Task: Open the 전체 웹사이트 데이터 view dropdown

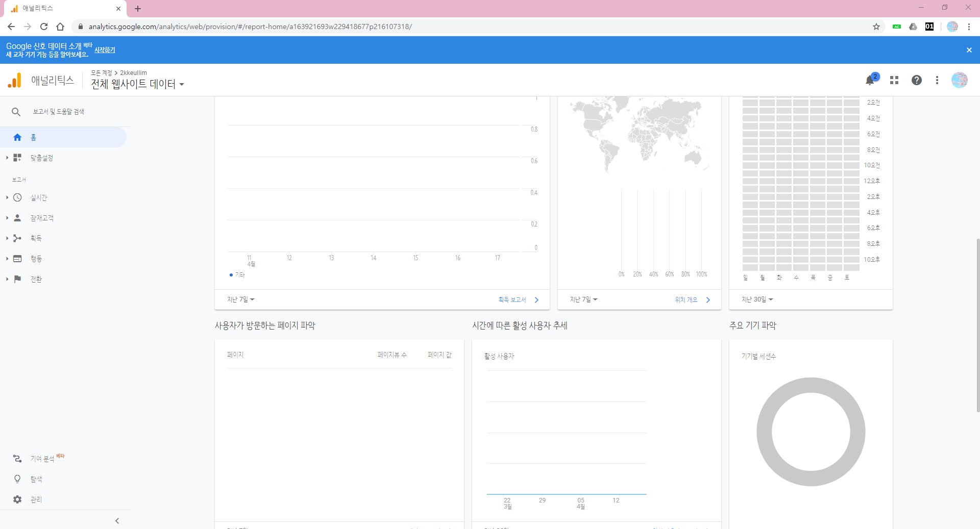Action: [x=137, y=84]
